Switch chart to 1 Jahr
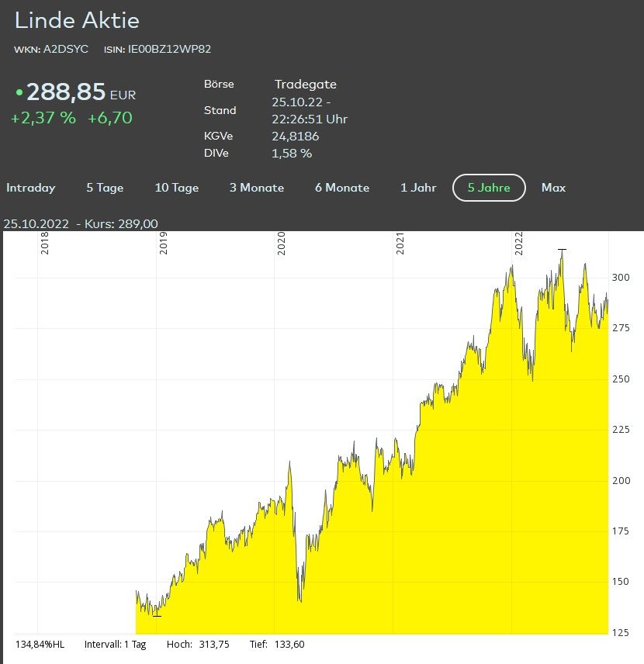 point(418,188)
